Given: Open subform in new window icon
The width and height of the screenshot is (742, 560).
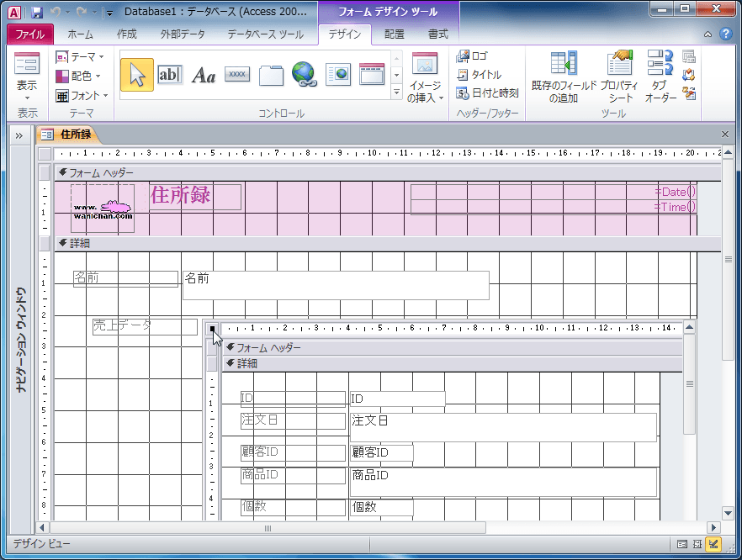Looking at the screenshot, I should (x=688, y=57).
